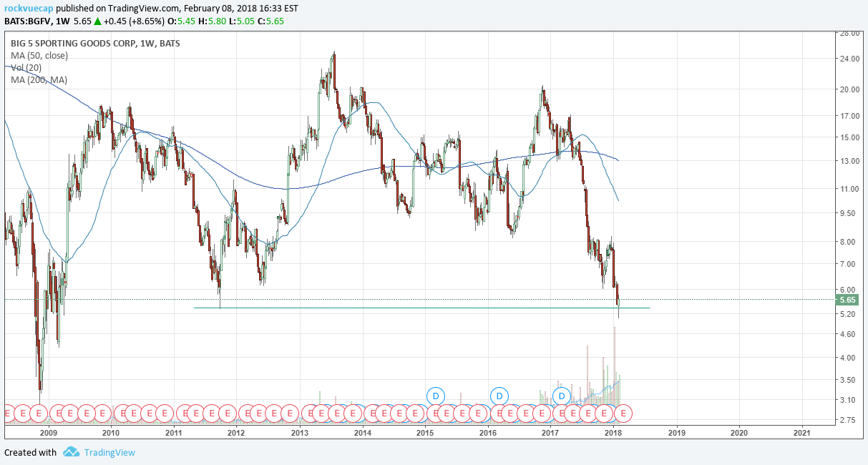The height and width of the screenshot is (465, 868).
Task: Click an earnings badge below 2013
Action: 311,413
